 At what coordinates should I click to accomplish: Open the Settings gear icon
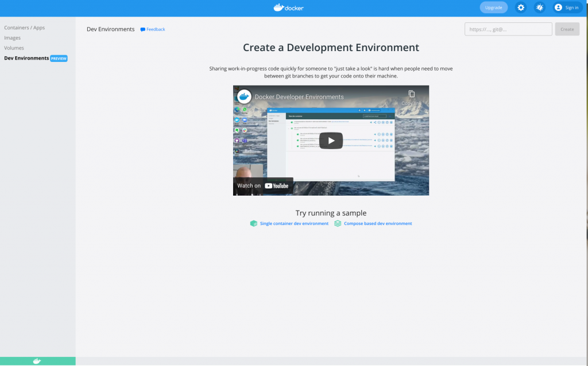click(520, 7)
